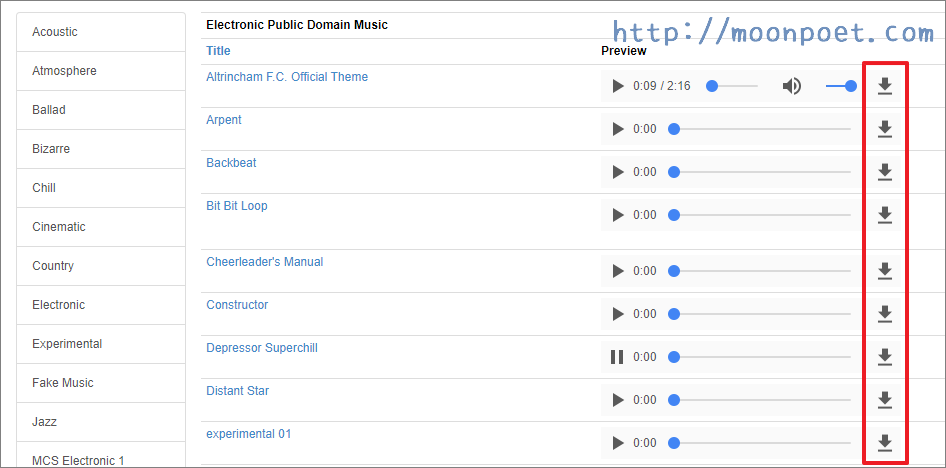Click the Backbeat preview seek bar
Image resolution: width=946 pixels, height=468 pixels.
coord(761,172)
